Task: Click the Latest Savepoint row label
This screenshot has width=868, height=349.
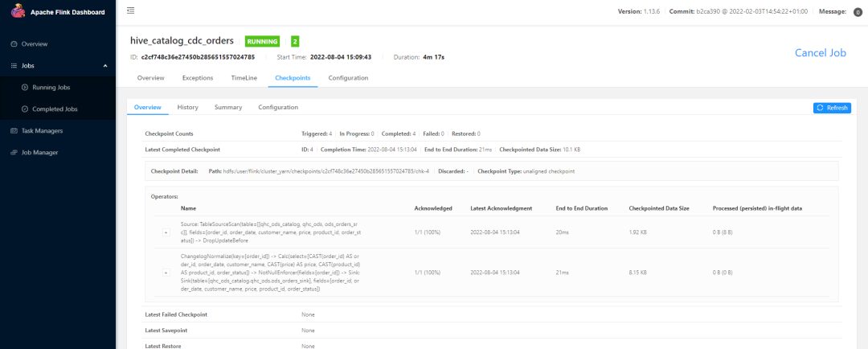Action: tap(166, 331)
